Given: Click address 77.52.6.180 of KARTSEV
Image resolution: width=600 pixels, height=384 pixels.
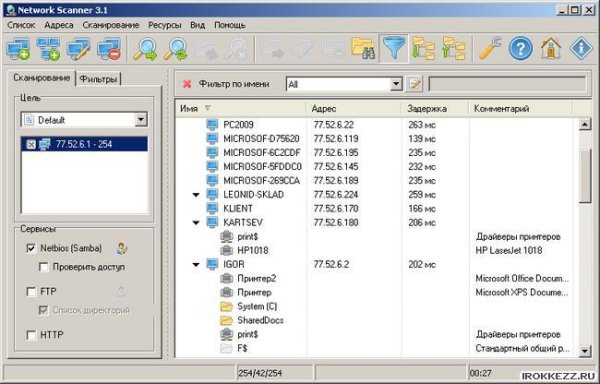Looking at the screenshot, I should click(x=336, y=223).
